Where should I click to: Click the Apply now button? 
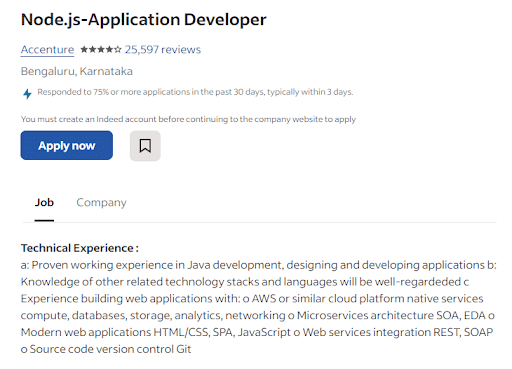coord(67,145)
